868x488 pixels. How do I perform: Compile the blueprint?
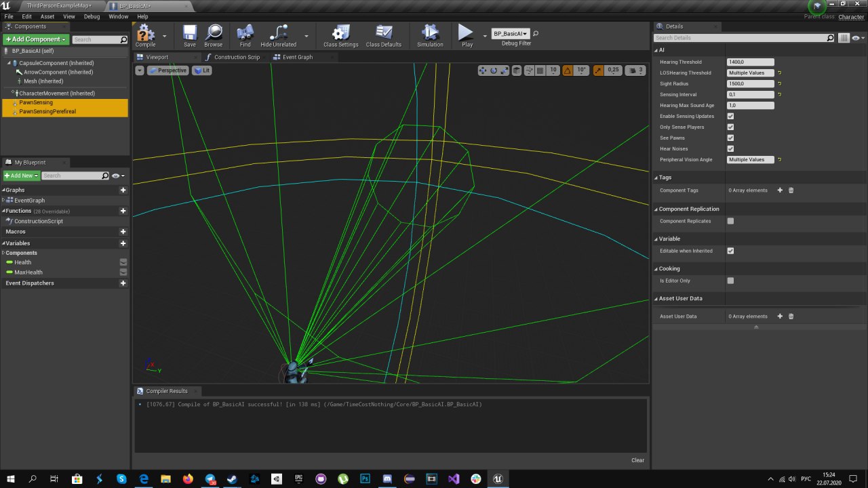pyautogui.click(x=145, y=36)
